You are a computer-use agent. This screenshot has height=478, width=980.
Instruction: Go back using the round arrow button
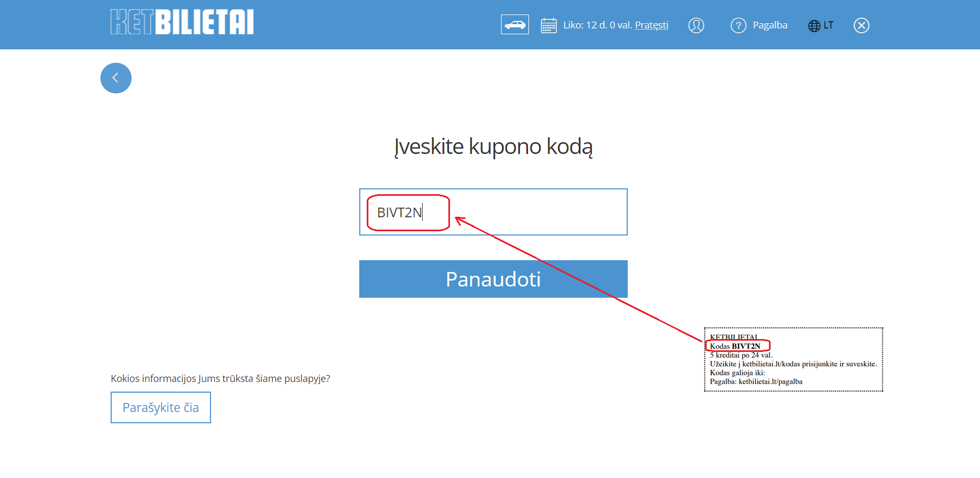116,78
